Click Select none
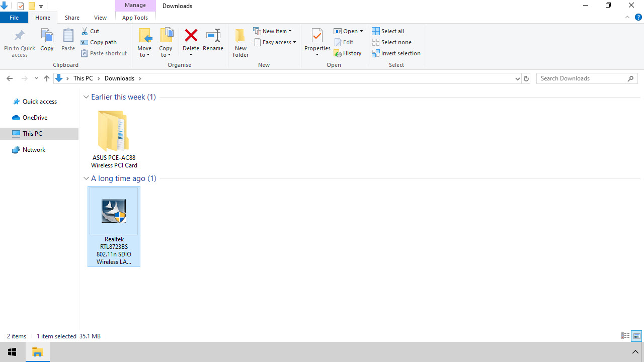 coord(392,42)
